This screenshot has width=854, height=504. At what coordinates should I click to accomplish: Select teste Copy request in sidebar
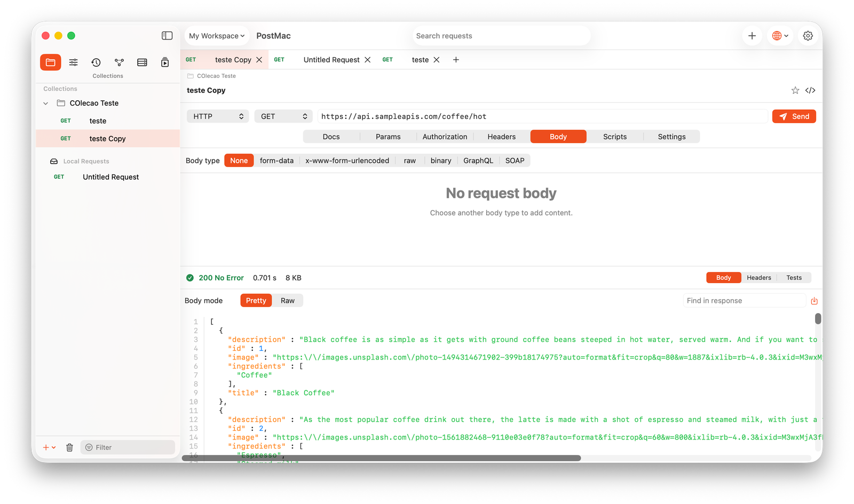coord(108,139)
